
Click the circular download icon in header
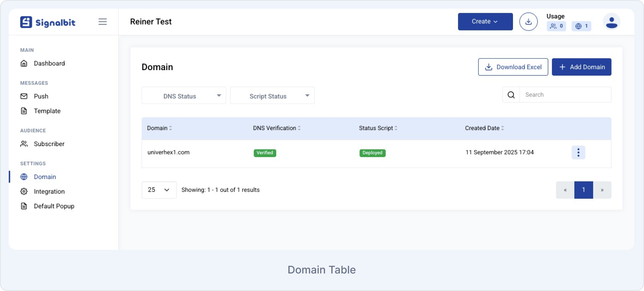(528, 22)
